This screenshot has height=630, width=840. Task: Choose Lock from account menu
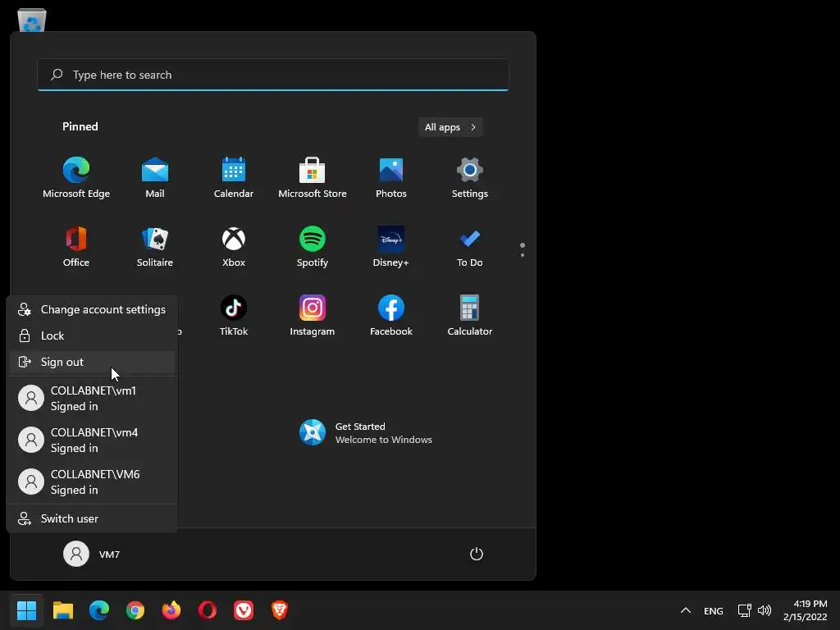(x=92, y=336)
